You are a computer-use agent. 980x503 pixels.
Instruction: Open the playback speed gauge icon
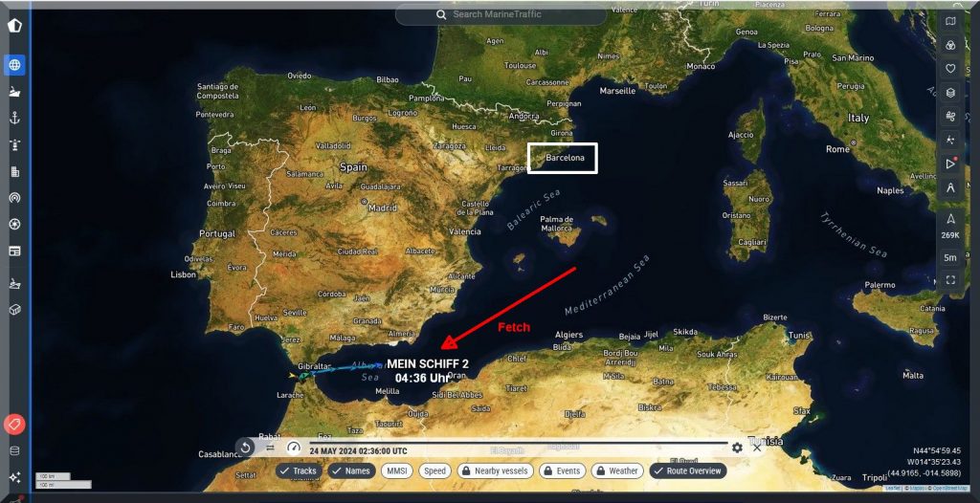[x=294, y=448]
